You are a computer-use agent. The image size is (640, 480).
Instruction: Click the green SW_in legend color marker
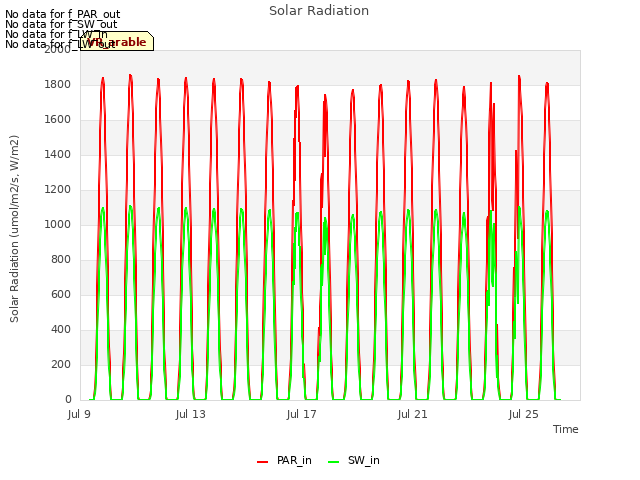(333, 462)
